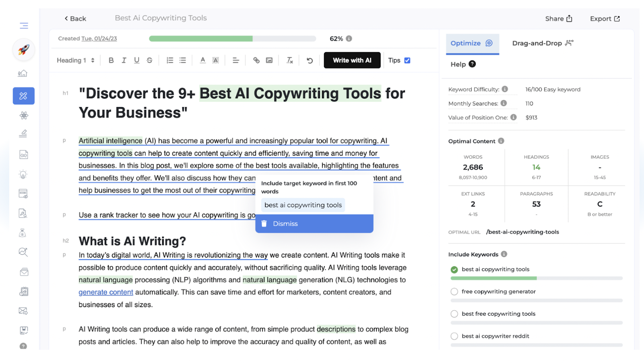This screenshot has width=644, height=363.
Task: Click the '16/100 Easy keyword' value
Action: point(553,89)
